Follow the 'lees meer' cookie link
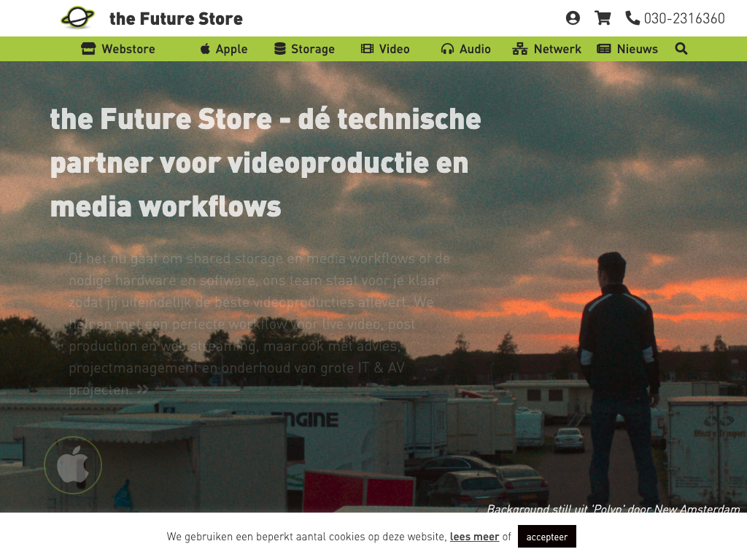Image resolution: width=747 pixels, height=560 pixels. pyautogui.click(x=474, y=537)
